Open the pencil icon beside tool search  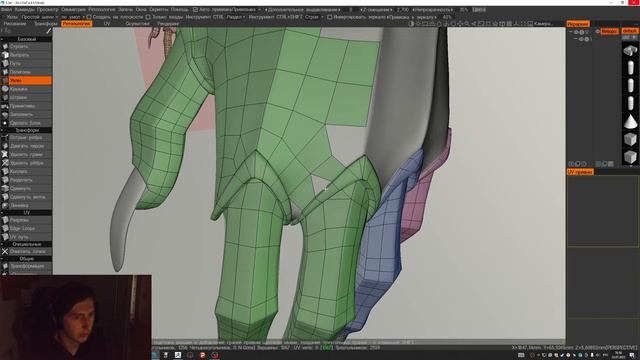pyautogui.click(x=49, y=31)
